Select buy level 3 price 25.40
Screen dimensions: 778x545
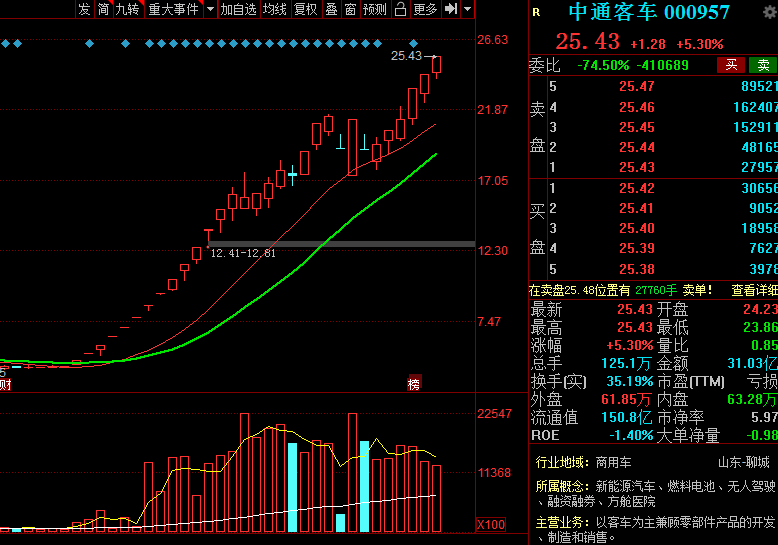click(x=637, y=228)
